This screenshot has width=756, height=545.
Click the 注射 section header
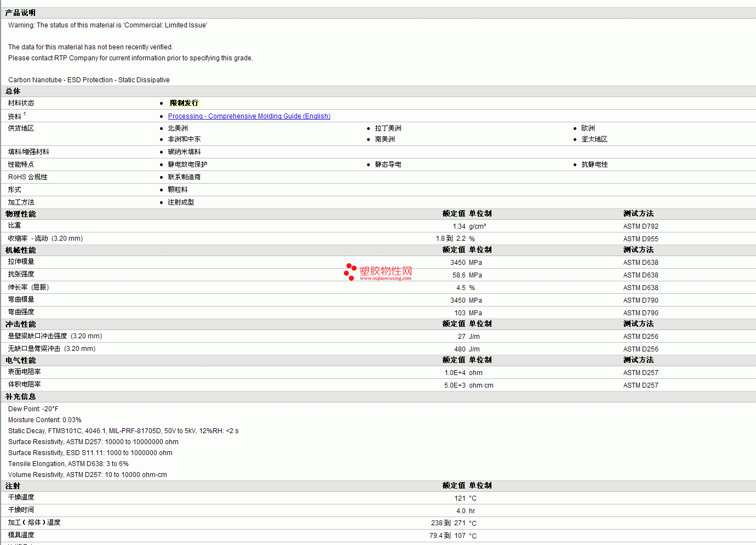[x=13, y=486]
